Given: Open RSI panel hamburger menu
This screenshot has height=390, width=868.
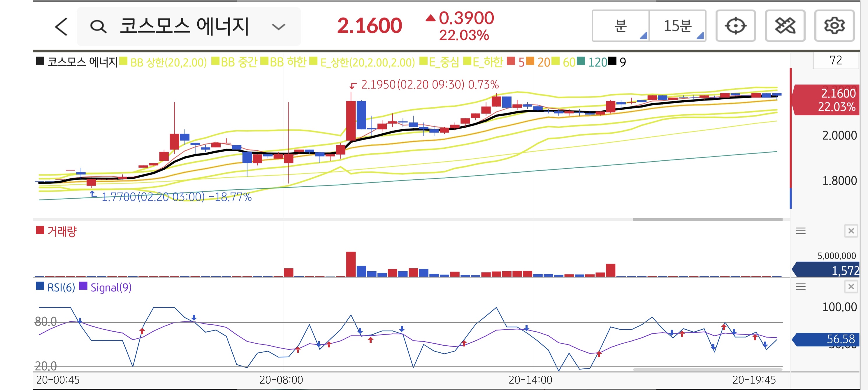Looking at the screenshot, I should click(x=801, y=286).
